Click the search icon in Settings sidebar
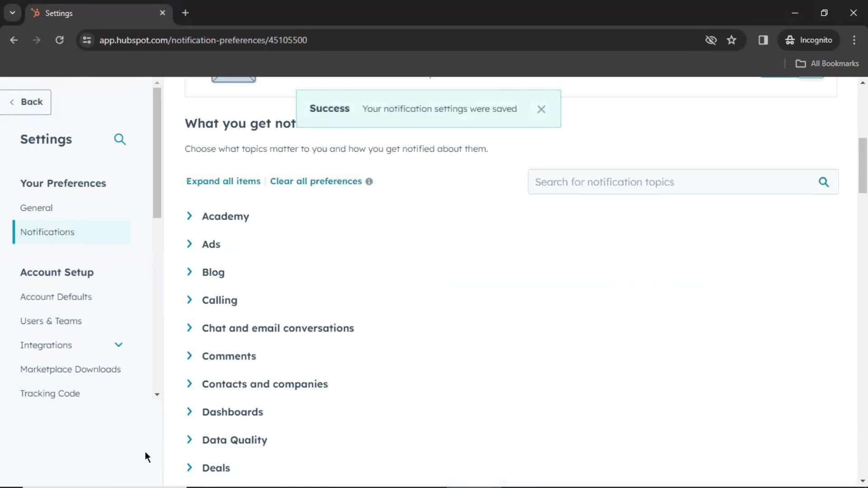This screenshot has height=488, width=868. (120, 139)
